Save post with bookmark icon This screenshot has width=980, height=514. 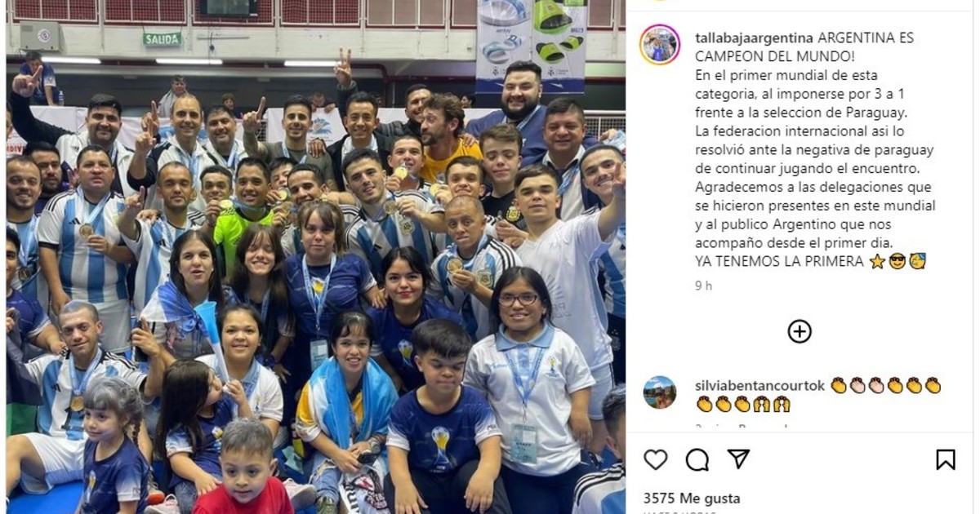coord(945,459)
